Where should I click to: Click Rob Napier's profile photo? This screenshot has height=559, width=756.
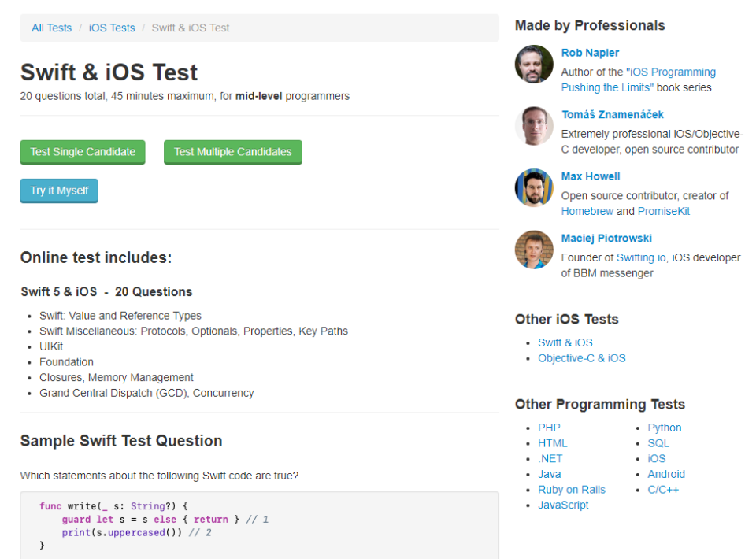pyautogui.click(x=534, y=64)
